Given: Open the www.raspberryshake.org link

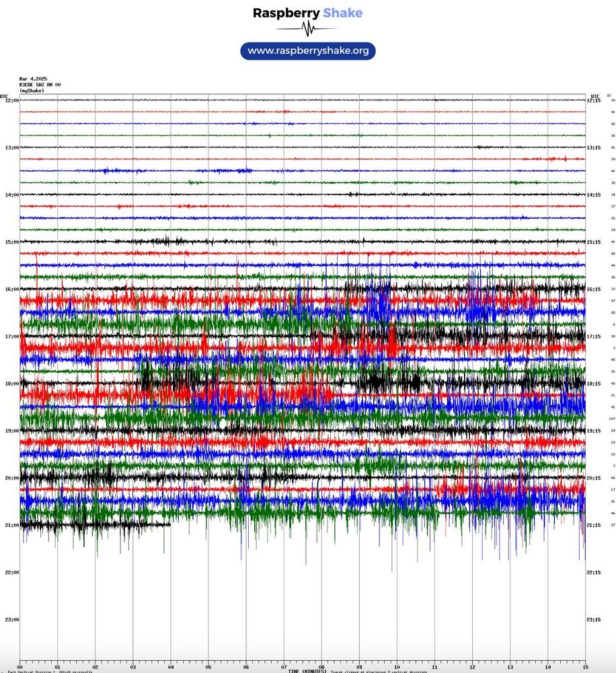Looking at the screenshot, I should coord(307,50).
